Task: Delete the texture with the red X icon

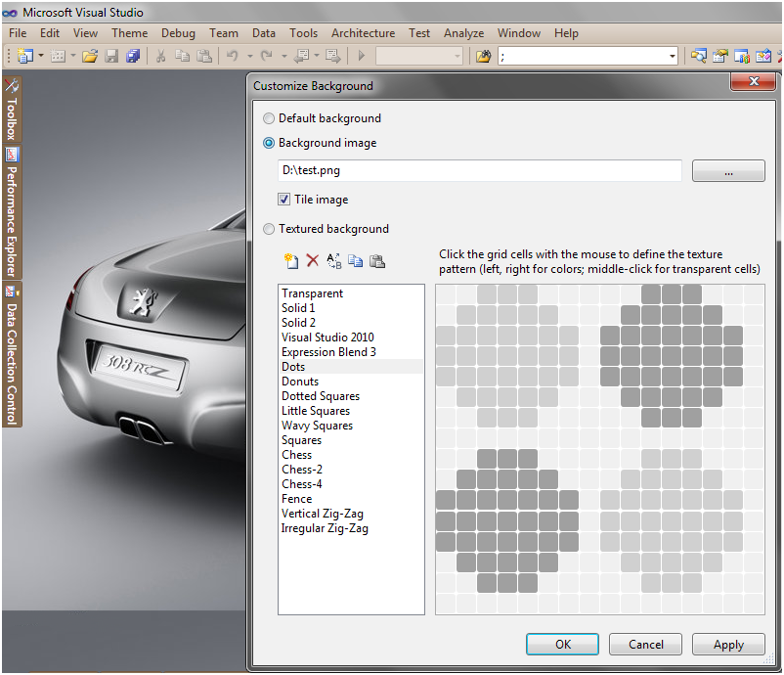Action: [313, 260]
